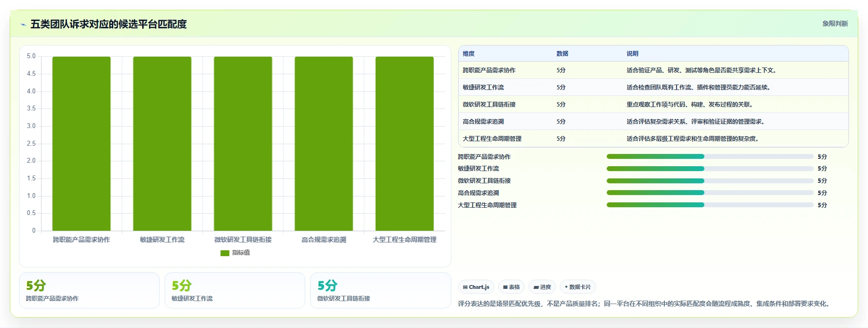The height and width of the screenshot is (328, 868).
Task: Click the 大型工程生命周期管理 progress bar
Action: 710,205
